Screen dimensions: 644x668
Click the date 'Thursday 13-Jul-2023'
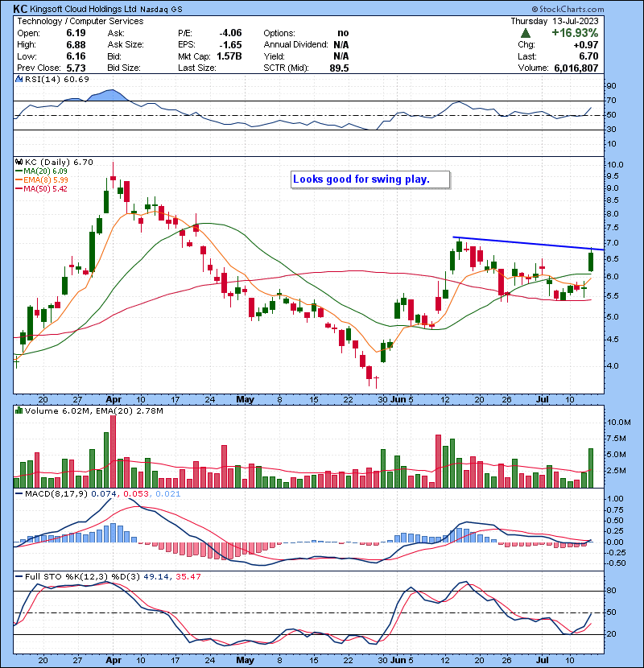[555, 21]
